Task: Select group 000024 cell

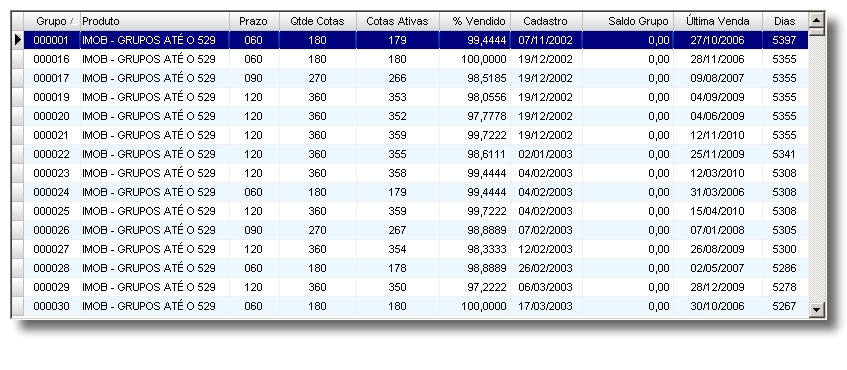Action: click(52, 192)
